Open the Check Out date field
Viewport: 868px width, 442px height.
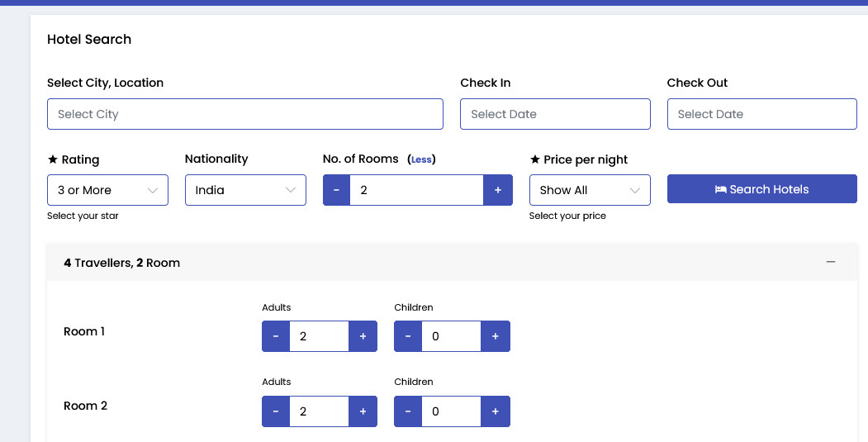point(761,114)
